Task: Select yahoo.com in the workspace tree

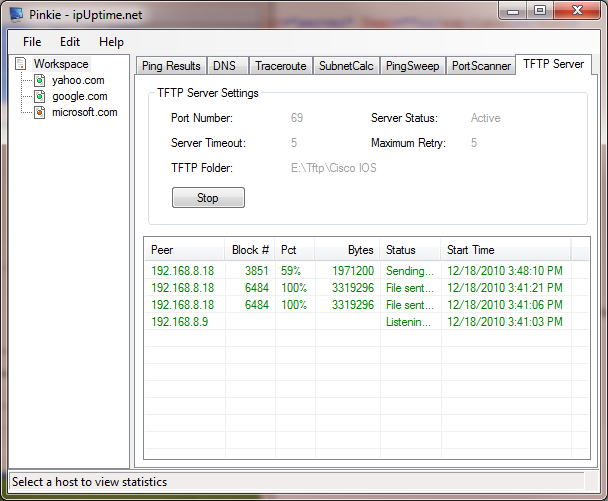Action: click(x=78, y=80)
